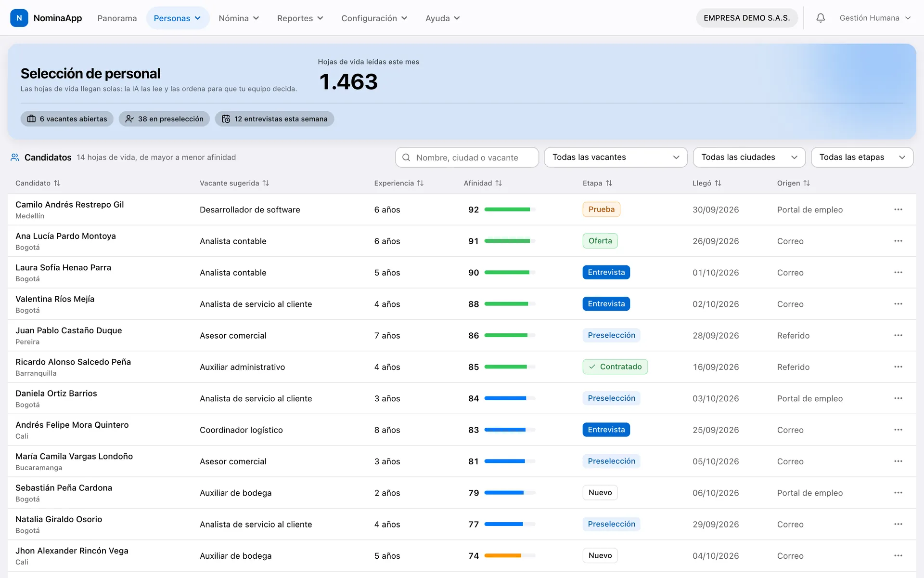Screen dimensions: 924x578
Task: Click the Contratado stage badge
Action: point(615,367)
